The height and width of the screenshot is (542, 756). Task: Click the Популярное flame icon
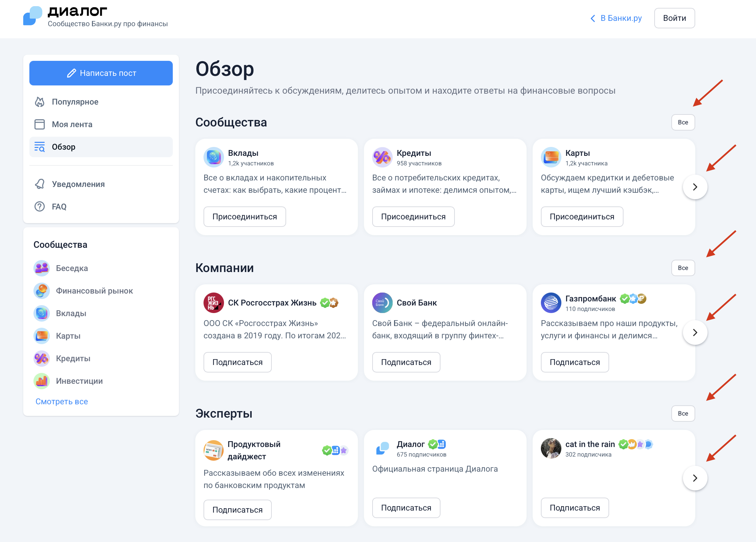pyautogui.click(x=40, y=102)
